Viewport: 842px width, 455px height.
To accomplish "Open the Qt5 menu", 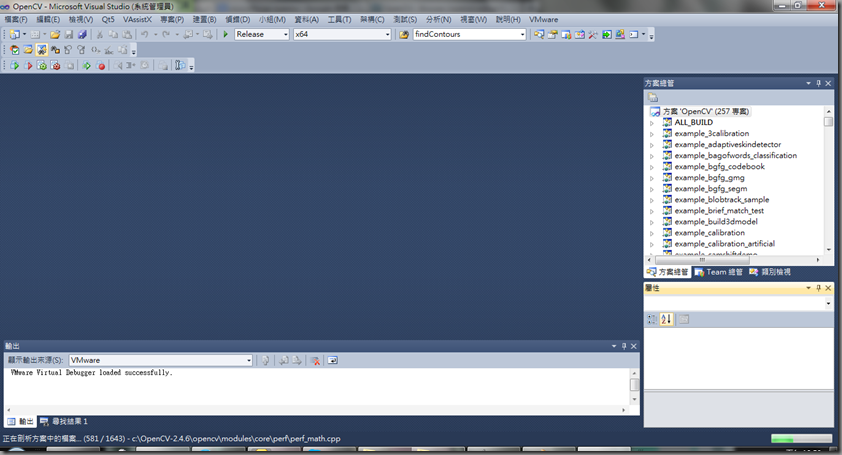I will [x=108, y=19].
